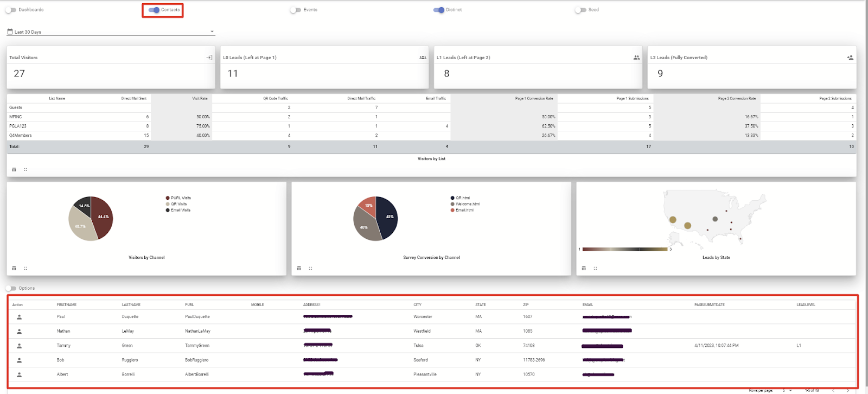This screenshot has width=868, height=394.
Task: Open contact action icon for Nathan LeMay
Action: tap(20, 331)
